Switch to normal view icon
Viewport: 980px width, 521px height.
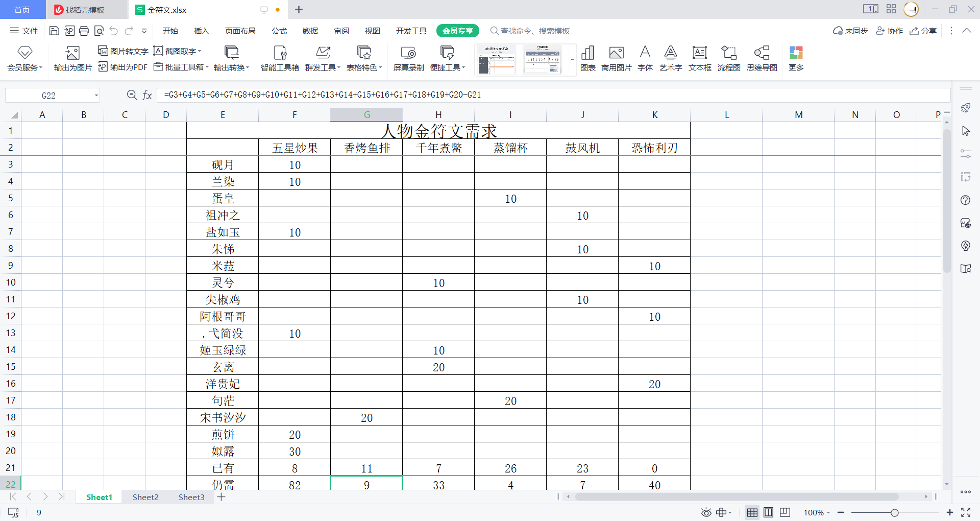(752, 512)
